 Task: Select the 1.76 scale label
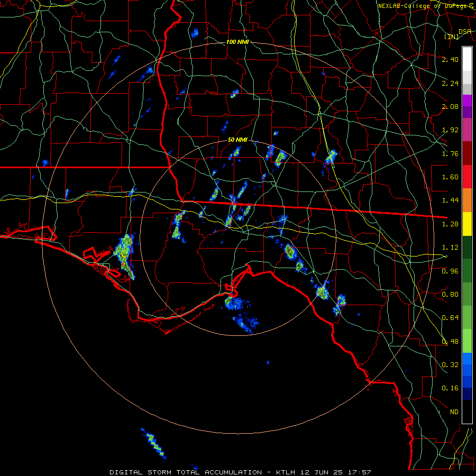click(x=450, y=153)
